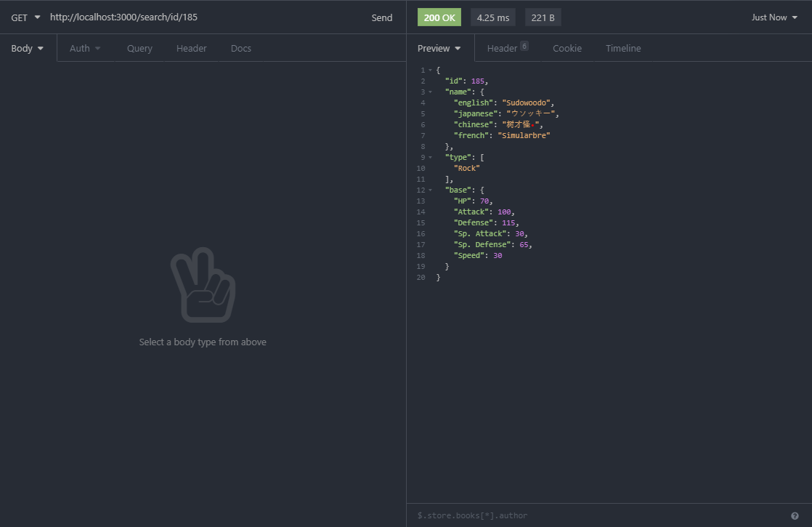Open the Timeline tab

click(623, 48)
